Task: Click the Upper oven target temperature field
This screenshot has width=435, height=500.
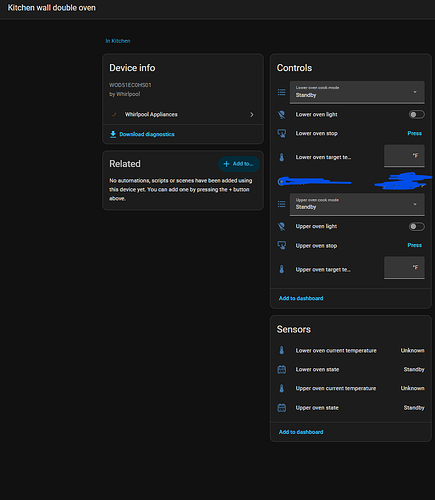Action: coord(404,268)
